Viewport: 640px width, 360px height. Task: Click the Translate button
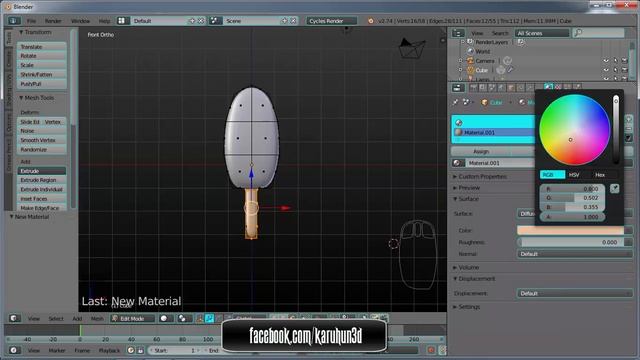coord(42,47)
